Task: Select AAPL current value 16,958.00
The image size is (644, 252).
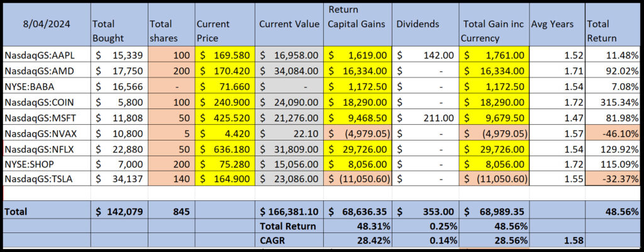Action: [289, 55]
